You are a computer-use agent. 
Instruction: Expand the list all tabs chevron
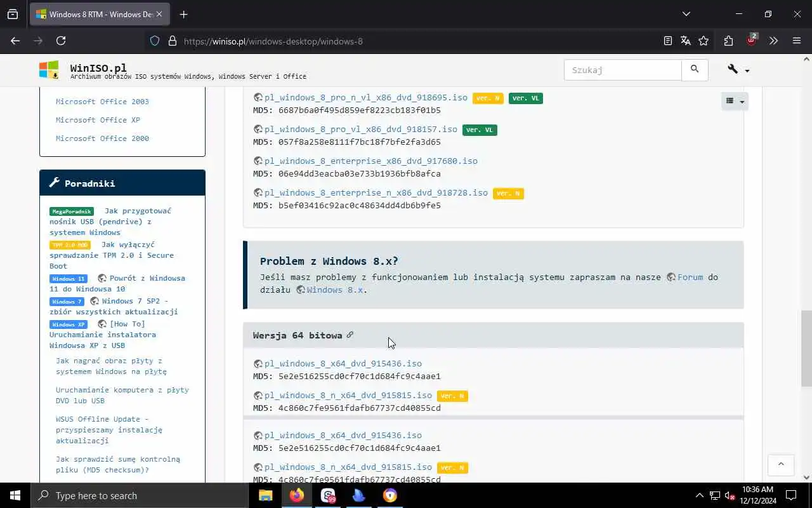pos(686,14)
